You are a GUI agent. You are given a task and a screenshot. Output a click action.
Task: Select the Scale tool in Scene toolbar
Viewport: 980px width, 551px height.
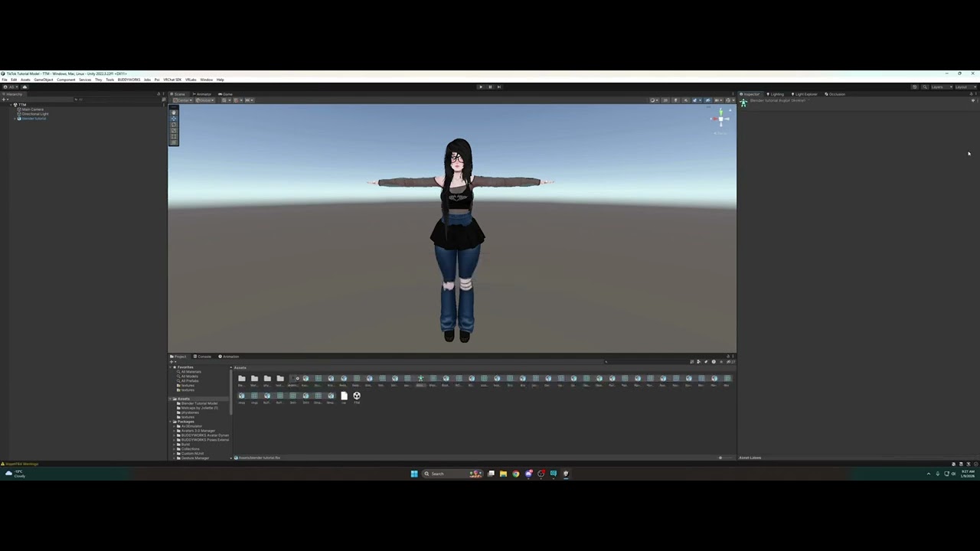[x=174, y=131]
